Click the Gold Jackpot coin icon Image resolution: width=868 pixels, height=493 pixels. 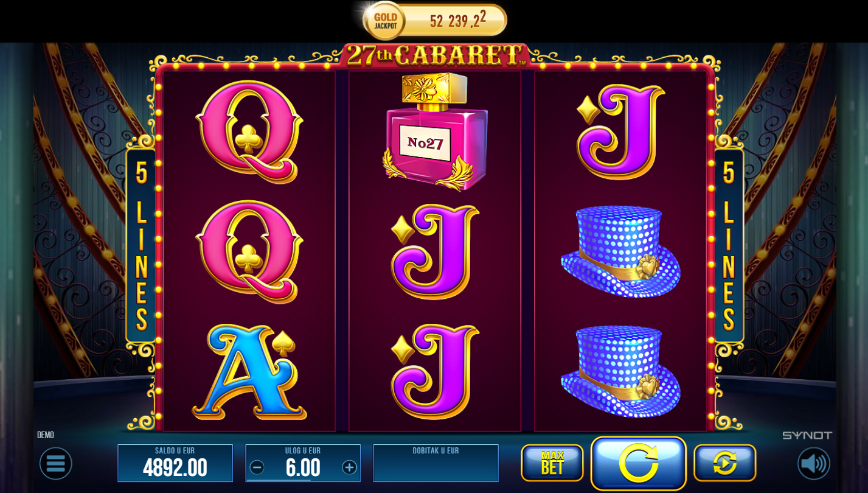click(x=385, y=21)
